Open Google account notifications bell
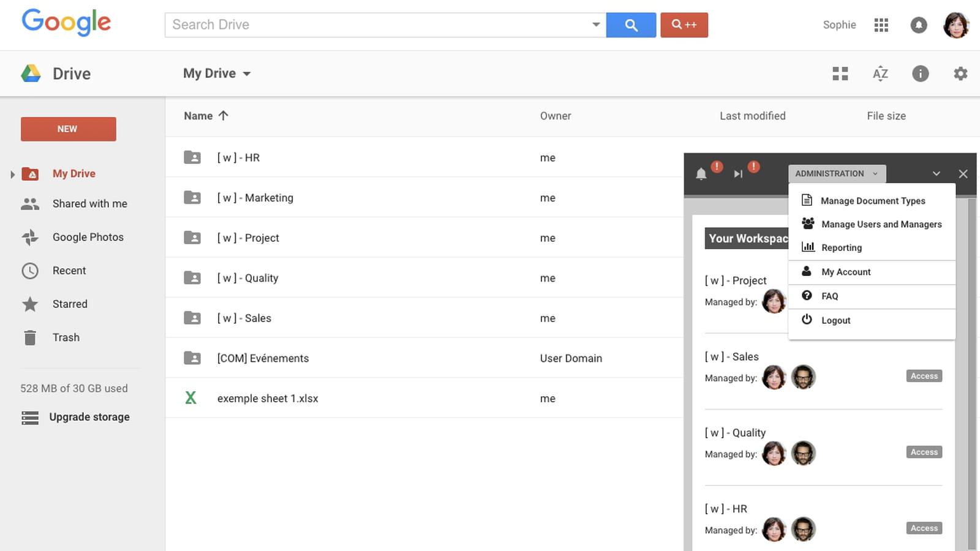 click(x=919, y=25)
